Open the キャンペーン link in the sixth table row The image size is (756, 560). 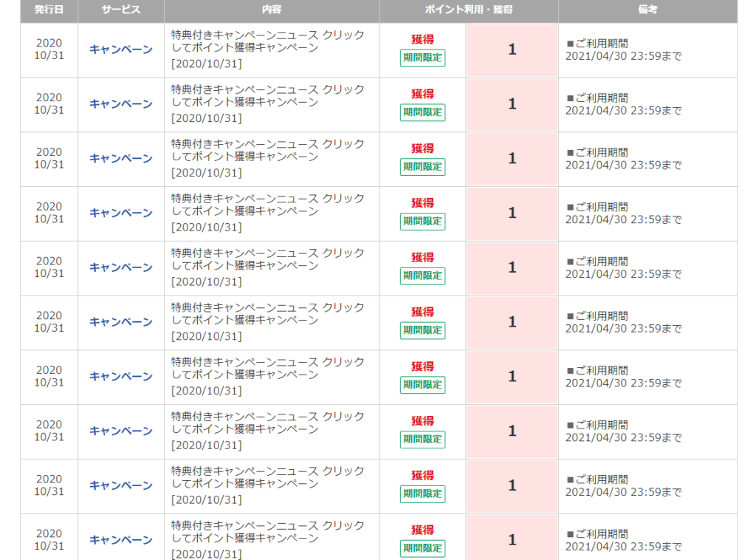point(121,322)
